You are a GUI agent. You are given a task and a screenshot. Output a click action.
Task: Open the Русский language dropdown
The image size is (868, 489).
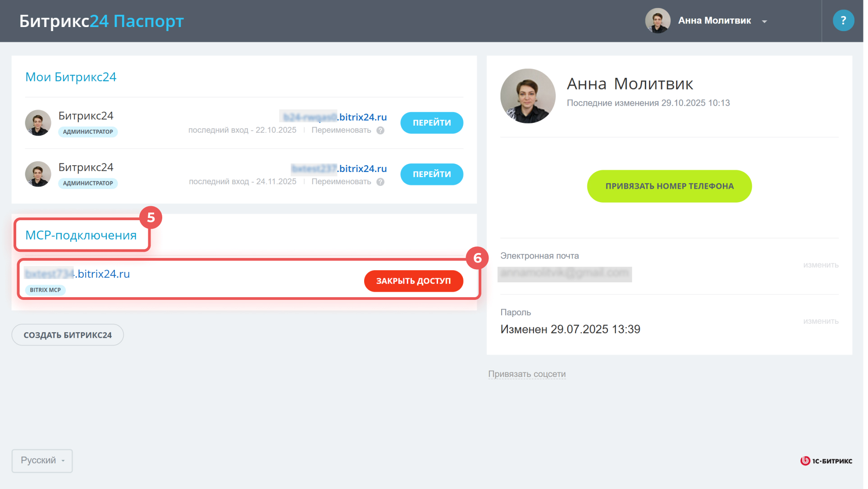coord(42,461)
